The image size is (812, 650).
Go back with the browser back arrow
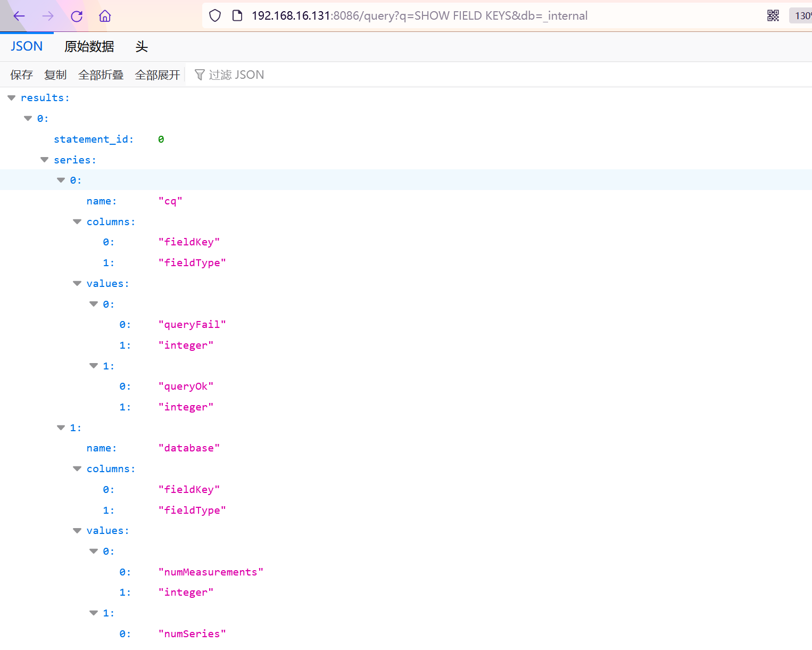click(19, 16)
